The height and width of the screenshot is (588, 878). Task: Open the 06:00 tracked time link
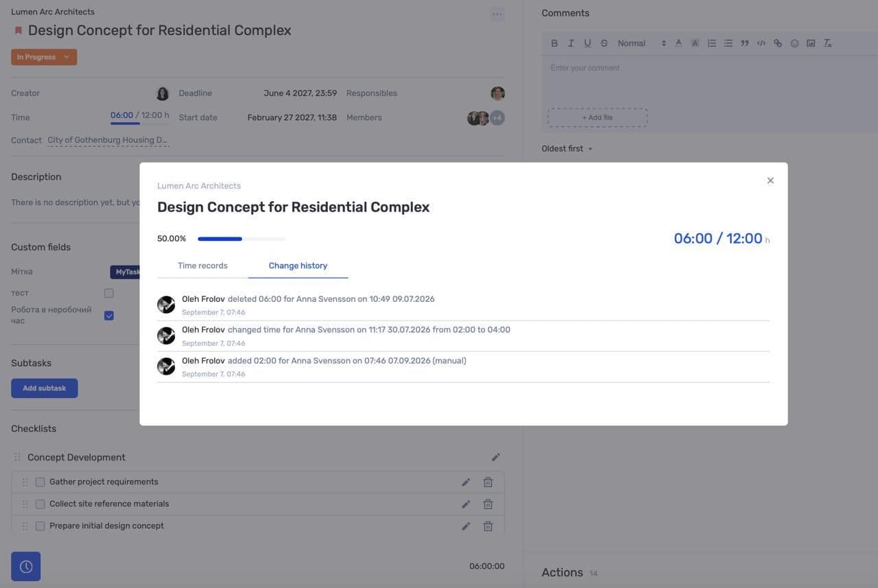coord(121,115)
